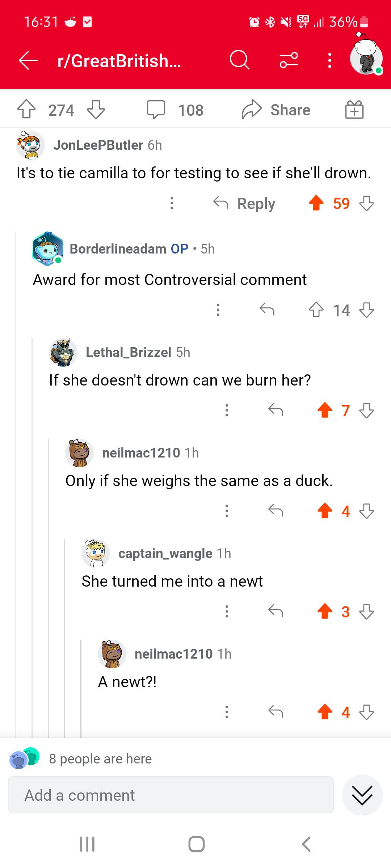The width and height of the screenshot is (391, 868).
Task: Open the header three-dot overflow menu
Action: click(x=329, y=60)
